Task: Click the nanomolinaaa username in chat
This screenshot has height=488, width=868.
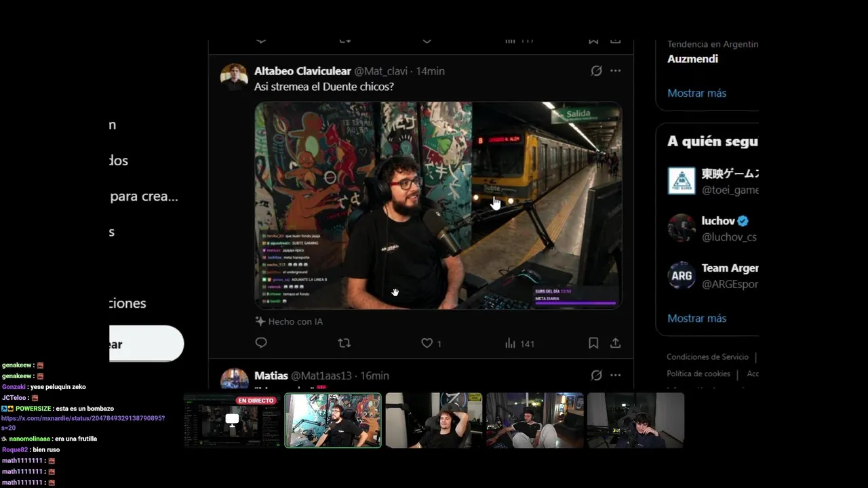Action: click(x=30, y=439)
